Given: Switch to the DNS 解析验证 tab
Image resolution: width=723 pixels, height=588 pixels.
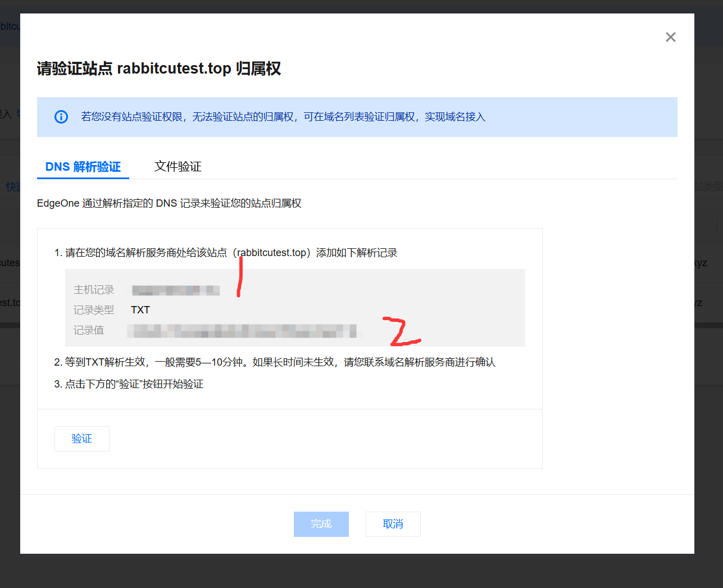Looking at the screenshot, I should [83, 167].
